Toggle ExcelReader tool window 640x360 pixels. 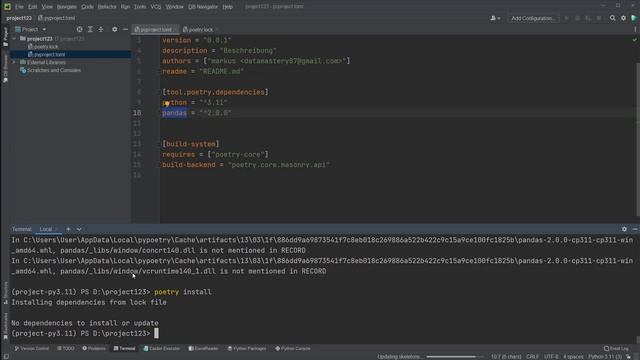203,349
